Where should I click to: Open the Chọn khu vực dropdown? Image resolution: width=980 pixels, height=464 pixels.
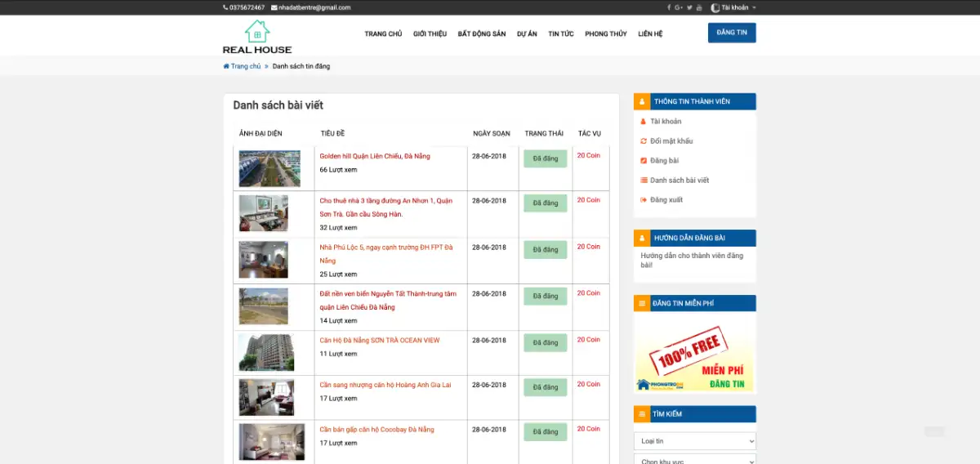[695, 460]
